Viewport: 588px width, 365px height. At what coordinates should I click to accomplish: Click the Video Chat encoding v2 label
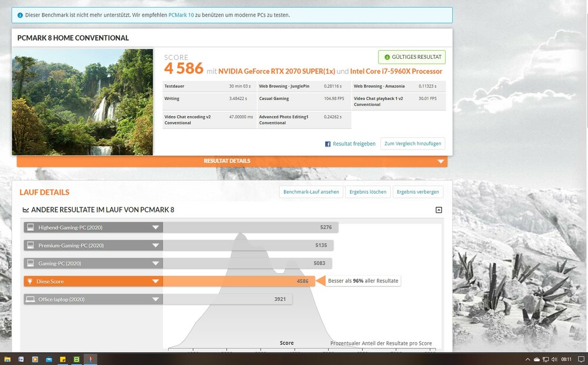point(188,120)
